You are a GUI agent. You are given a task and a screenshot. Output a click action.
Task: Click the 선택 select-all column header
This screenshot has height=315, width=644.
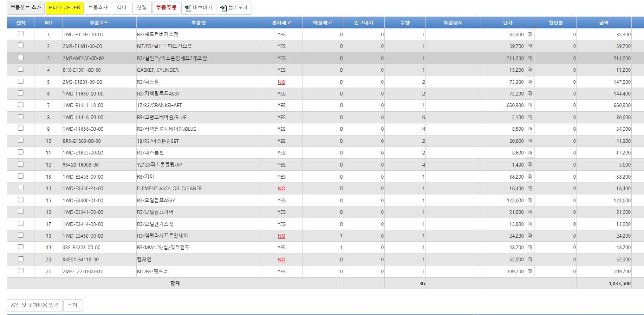point(21,23)
